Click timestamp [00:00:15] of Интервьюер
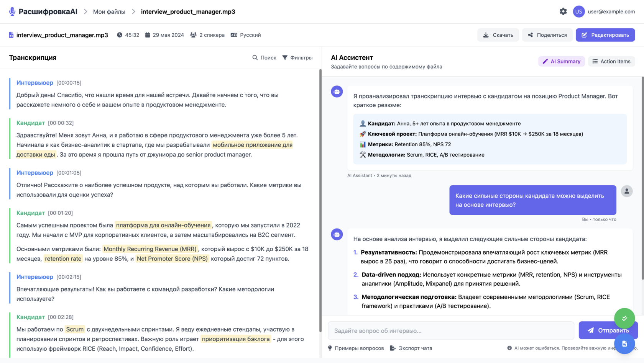The image size is (644, 363). point(69,83)
